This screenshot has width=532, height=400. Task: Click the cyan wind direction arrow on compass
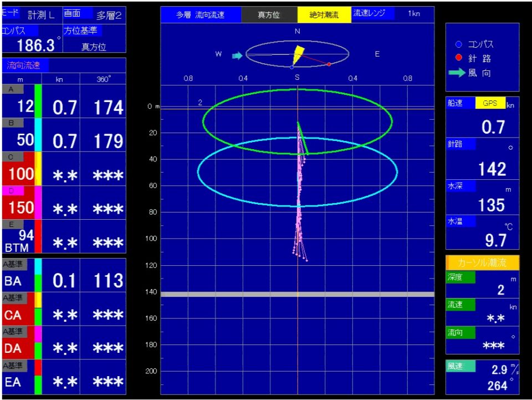click(237, 55)
